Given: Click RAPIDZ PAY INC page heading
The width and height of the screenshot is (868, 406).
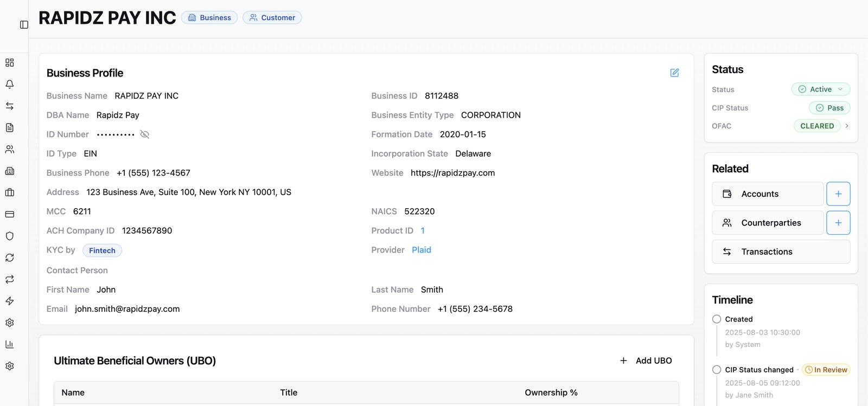Looking at the screenshot, I should (107, 18).
